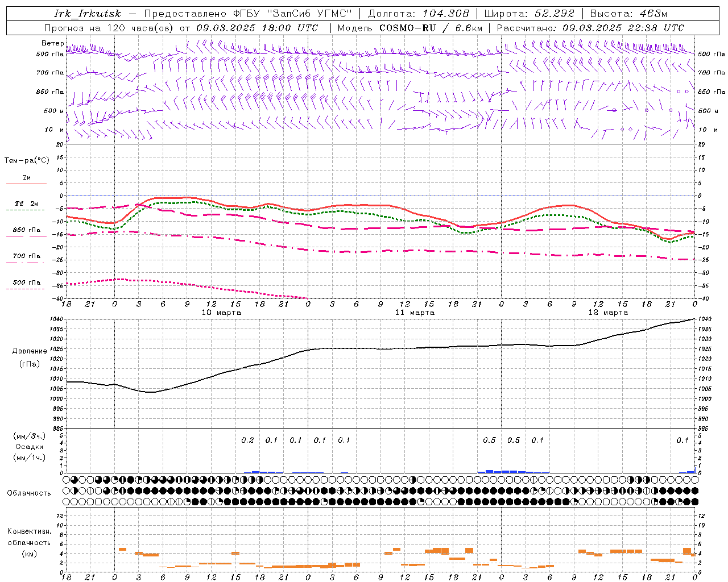
Task: Click the left 850 гПа wind level label
Action: click(x=50, y=92)
